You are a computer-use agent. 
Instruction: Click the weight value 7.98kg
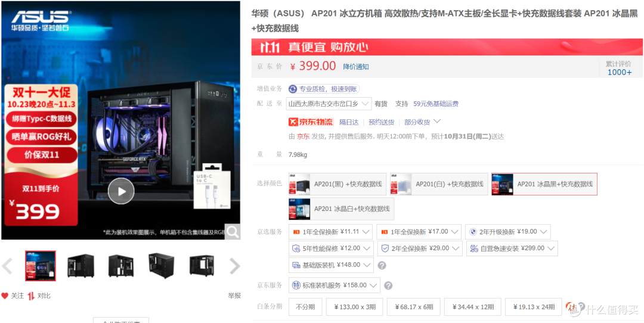(298, 155)
